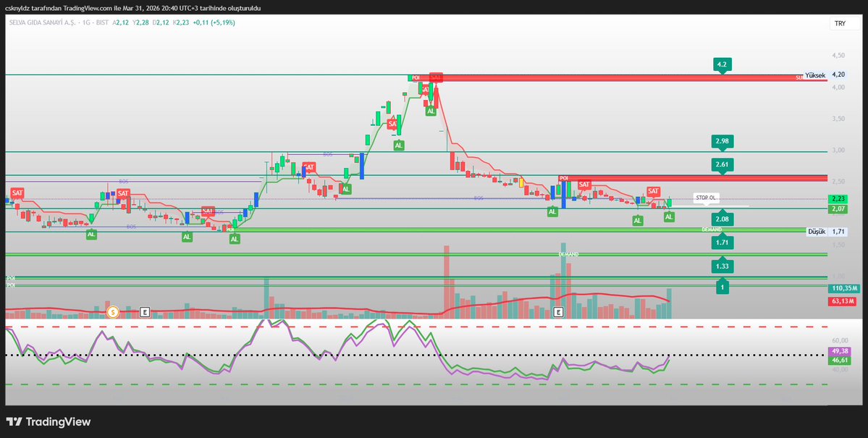Click the 1,00 price axis value

click(x=838, y=276)
